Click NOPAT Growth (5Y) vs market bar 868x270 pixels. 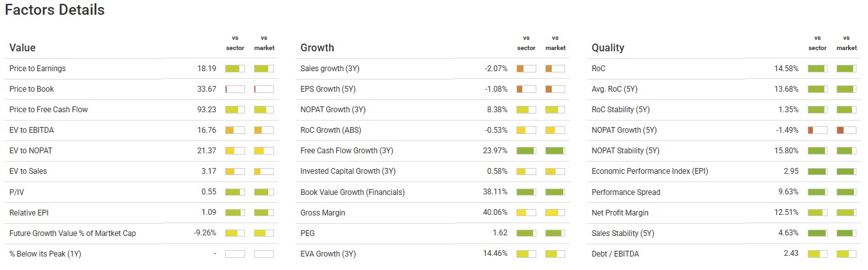tap(846, 130)
